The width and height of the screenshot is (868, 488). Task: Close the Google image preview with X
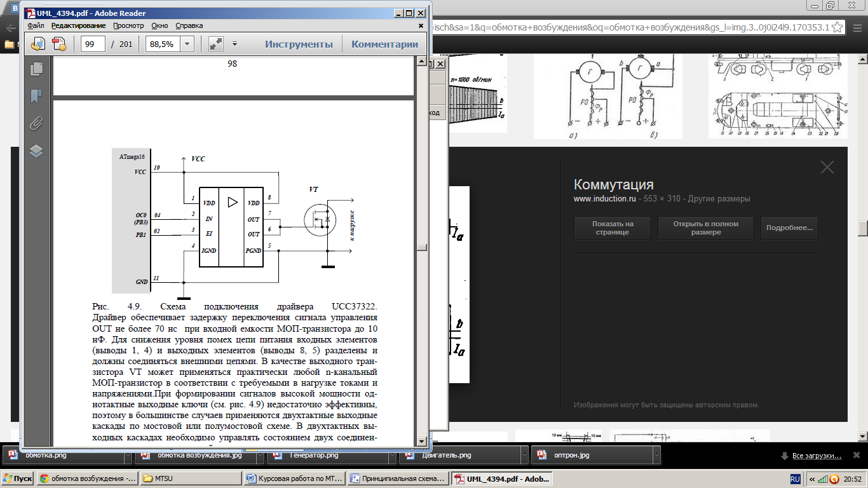click(827, 167)
